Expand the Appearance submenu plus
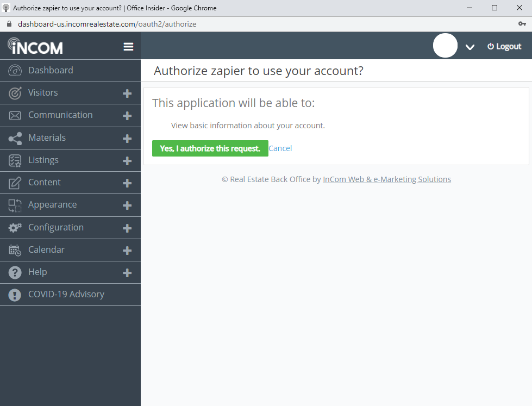The image size is (532, 406). pyautogui.click(x=127, y=205)
